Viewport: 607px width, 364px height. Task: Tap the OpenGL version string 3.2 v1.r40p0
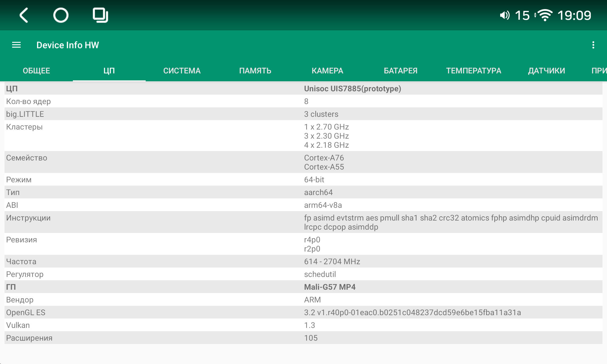coord(412,312)
